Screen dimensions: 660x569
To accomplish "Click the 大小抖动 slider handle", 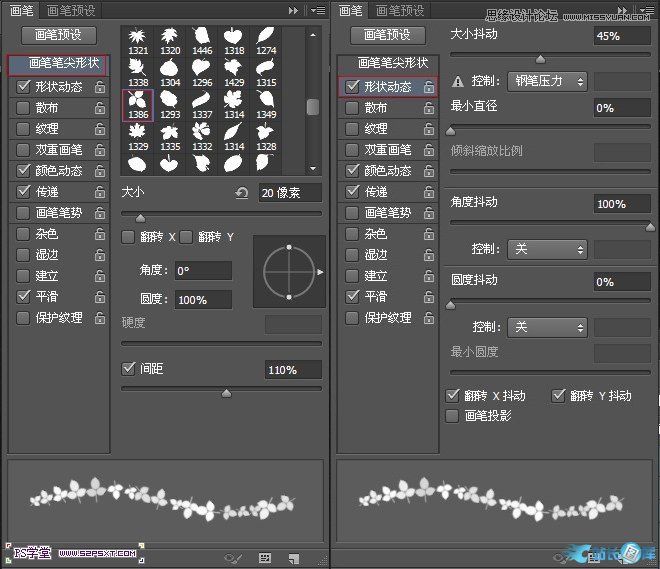I will [541, 59].
